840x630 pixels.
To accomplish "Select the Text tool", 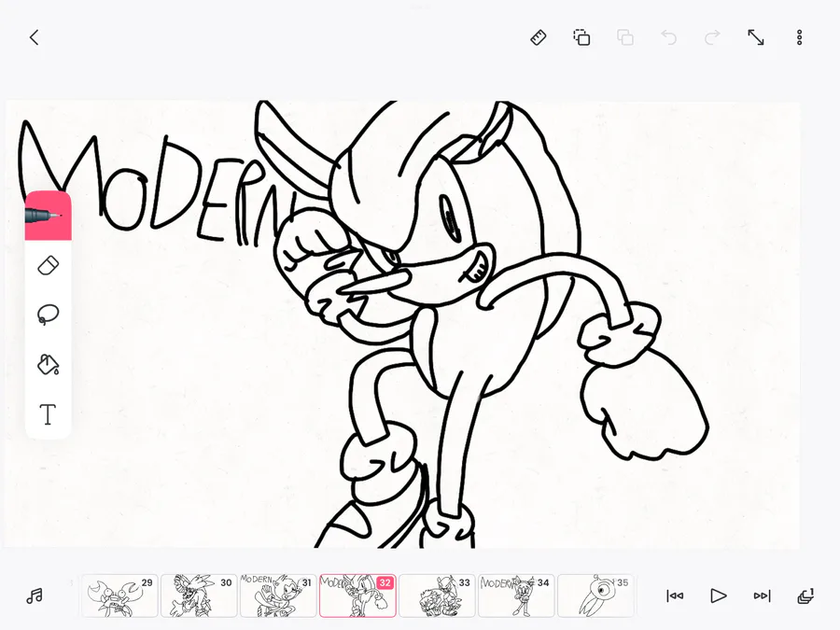I will tap(49, 414).
